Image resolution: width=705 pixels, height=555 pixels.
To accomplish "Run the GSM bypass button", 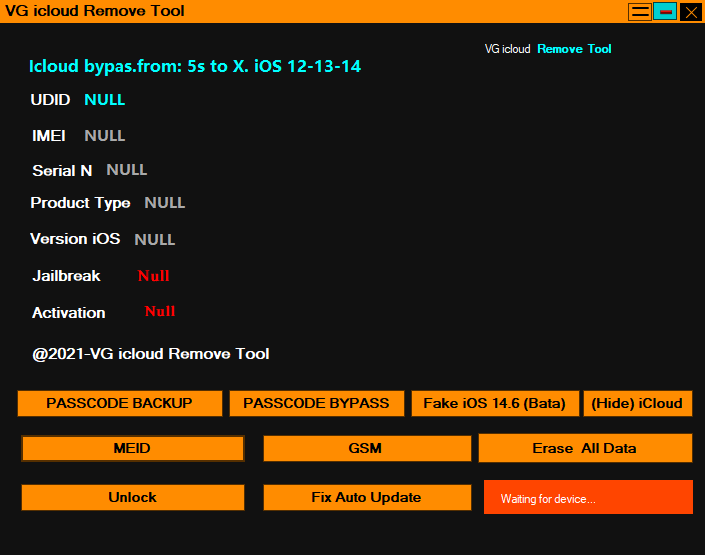I will point(367,448).
